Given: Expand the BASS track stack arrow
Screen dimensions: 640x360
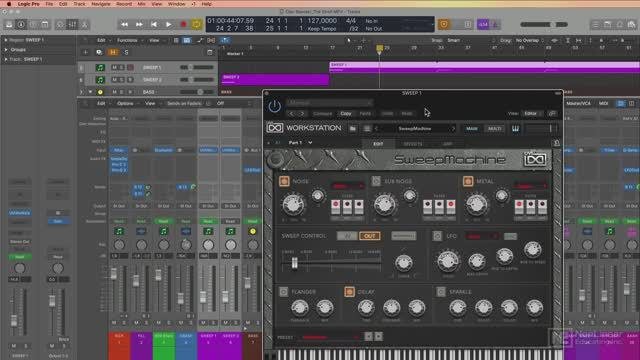Looking at the screenshot, I should click(x=90, y=92).
